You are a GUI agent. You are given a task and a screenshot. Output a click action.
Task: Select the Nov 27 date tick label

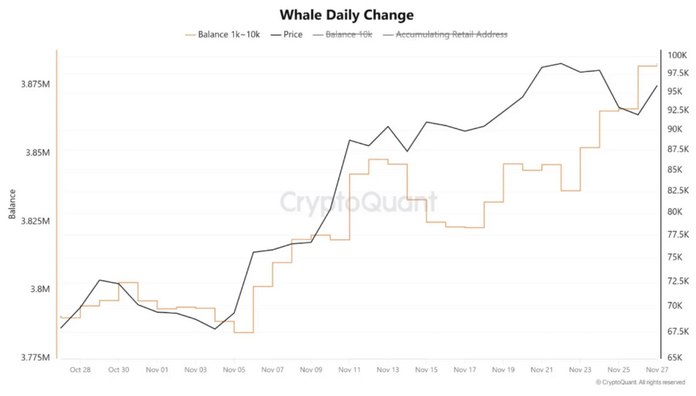click(657, 369)
